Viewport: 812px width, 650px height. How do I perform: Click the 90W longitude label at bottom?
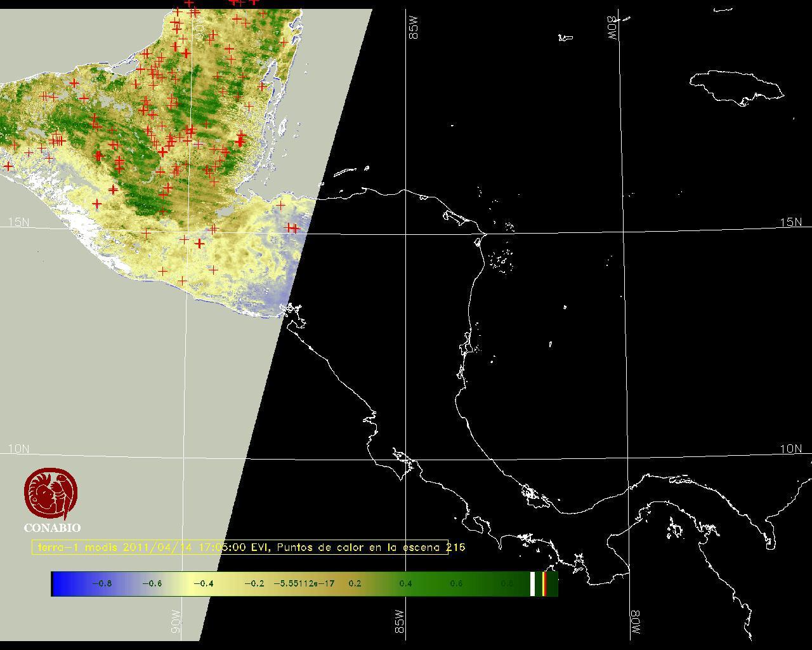click(x=176, y=621)
